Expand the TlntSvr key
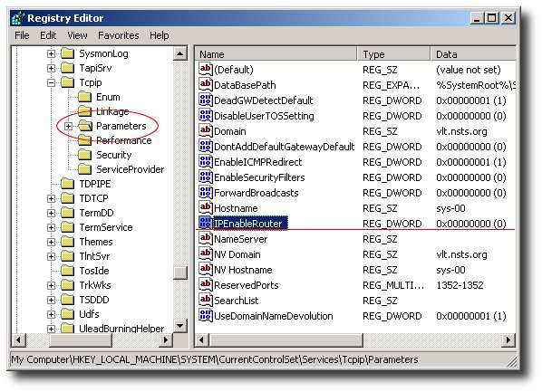Viewport: 542px width, 392px height. [51, 256]
